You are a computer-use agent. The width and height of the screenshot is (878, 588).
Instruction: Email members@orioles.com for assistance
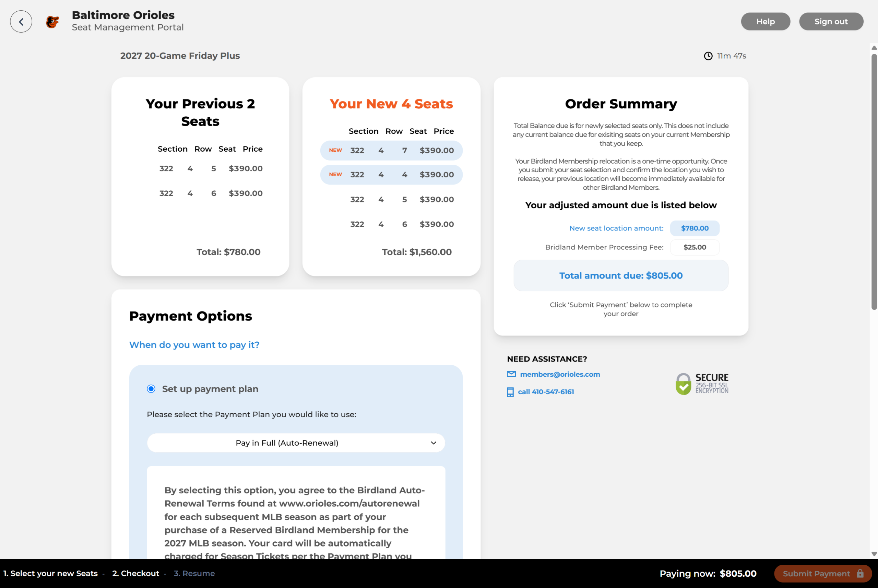coord(560,374)
